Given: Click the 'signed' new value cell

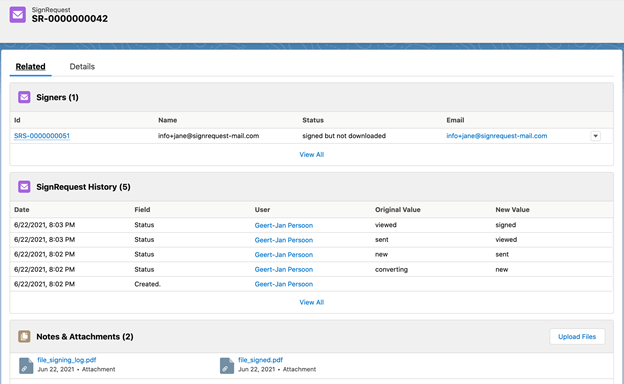Looking at the screenshot, I should click(x=505, y=225).
